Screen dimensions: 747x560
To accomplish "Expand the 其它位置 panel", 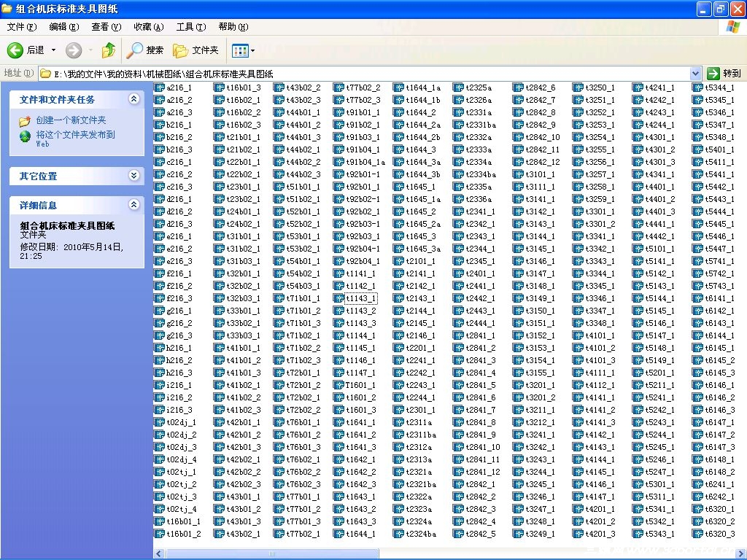I will click(134, 176).
